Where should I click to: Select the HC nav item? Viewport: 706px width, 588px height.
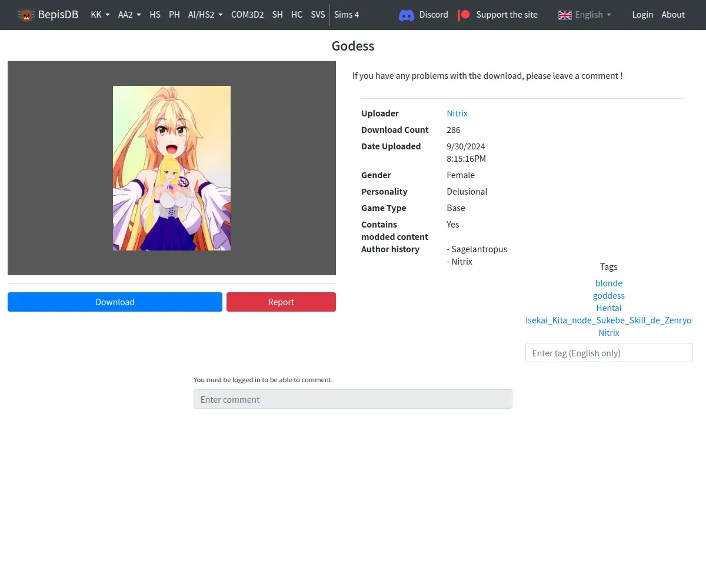coord(297,15)
